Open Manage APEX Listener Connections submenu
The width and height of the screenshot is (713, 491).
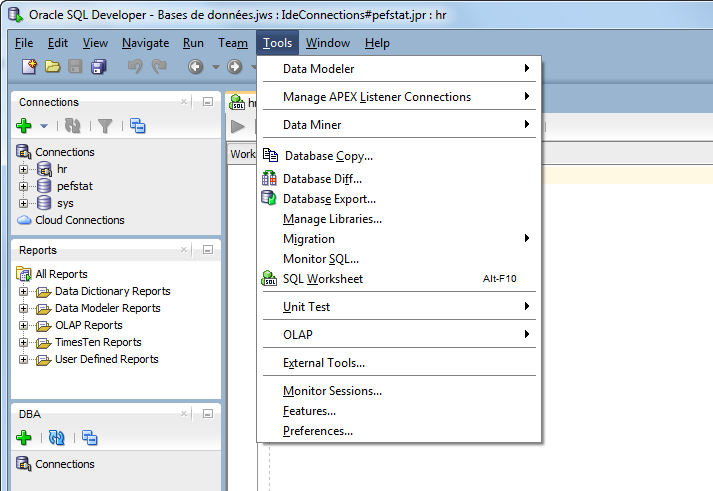399,97
